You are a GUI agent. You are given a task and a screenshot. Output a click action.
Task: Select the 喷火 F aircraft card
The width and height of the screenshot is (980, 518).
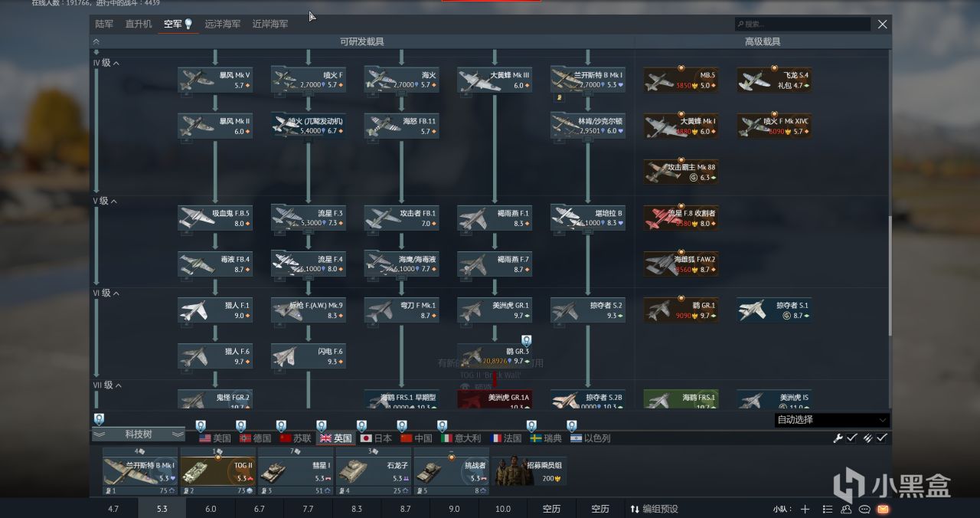309,80
